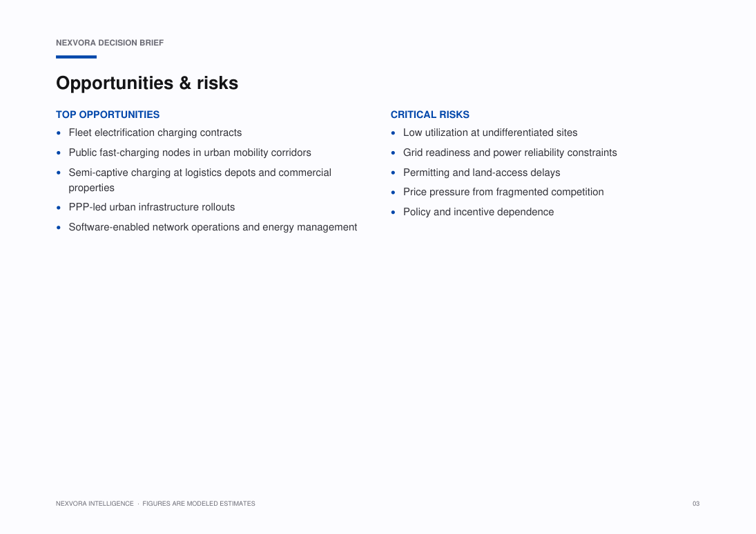Click the page number 03

click(x=696, y=504)
